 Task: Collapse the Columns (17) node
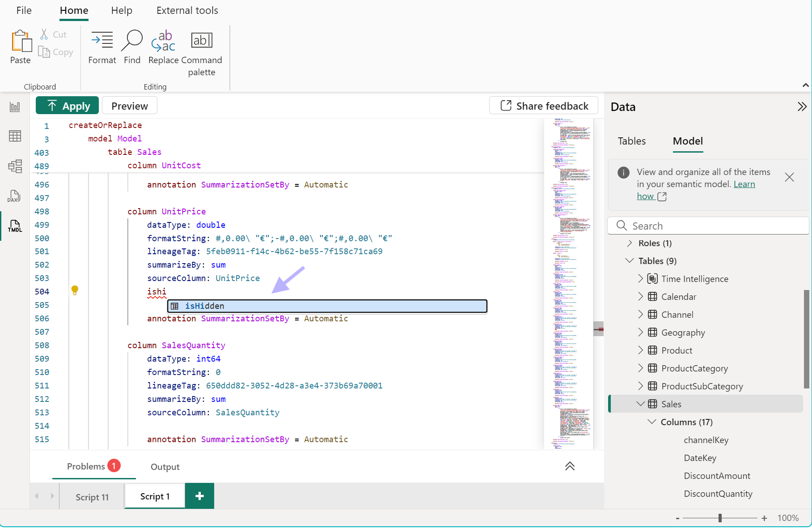(x=652, y=422)
